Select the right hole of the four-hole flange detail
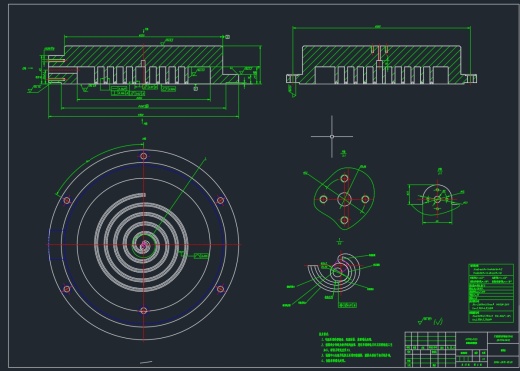Screen dimensions: 520x371 coord(365,199)
